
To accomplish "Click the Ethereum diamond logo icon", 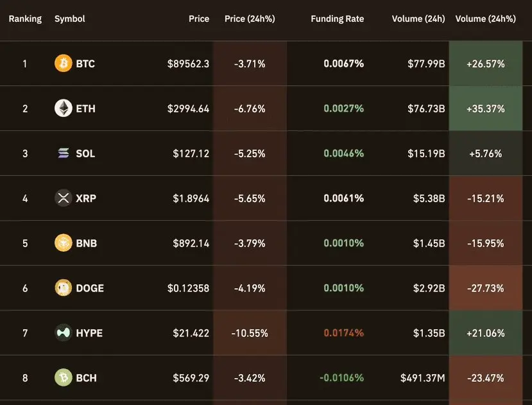I will 63,108.
